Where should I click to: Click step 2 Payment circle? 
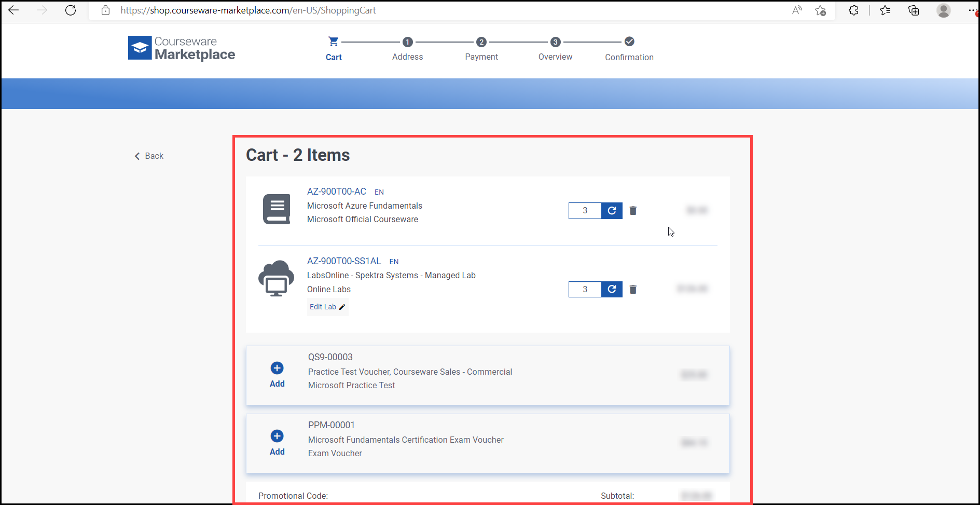tap(481, 42)
